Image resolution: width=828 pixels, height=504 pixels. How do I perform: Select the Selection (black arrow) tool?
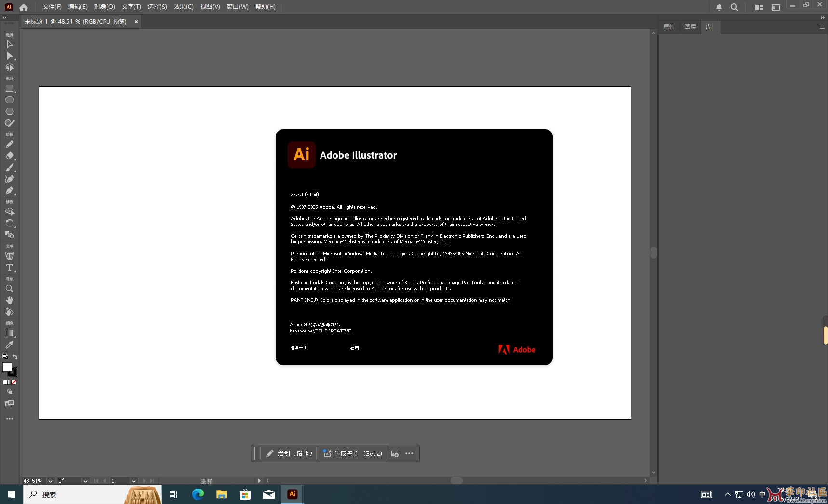coord(10,44)
